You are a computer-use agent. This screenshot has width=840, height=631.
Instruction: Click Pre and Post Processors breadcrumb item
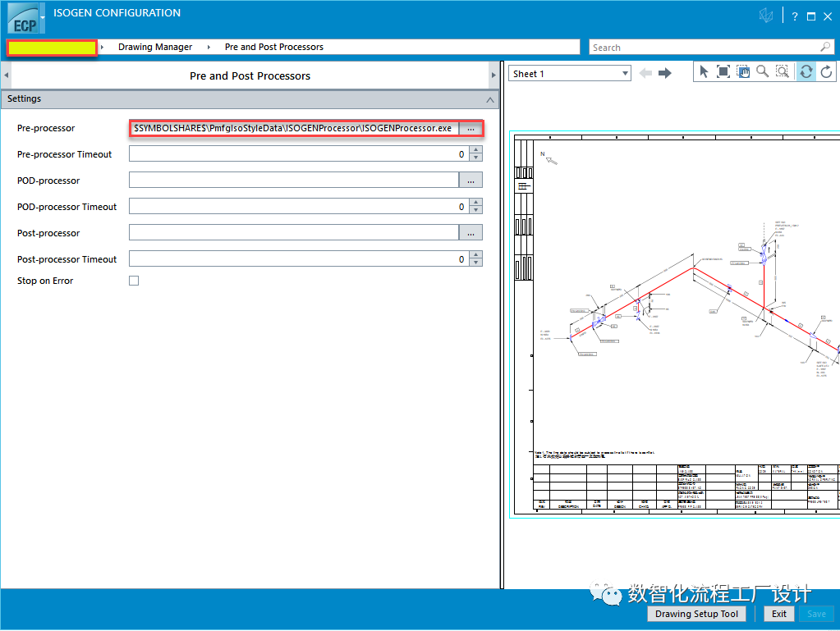[274, 47]
